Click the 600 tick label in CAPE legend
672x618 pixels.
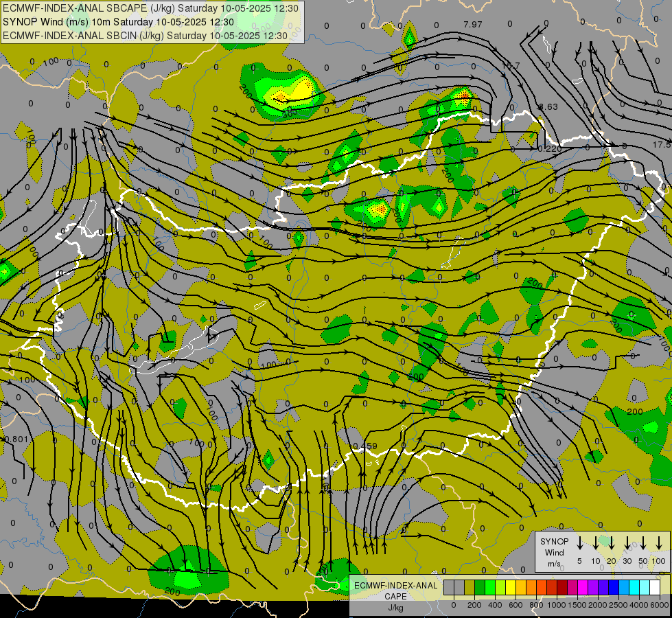[x=515, y=605]
